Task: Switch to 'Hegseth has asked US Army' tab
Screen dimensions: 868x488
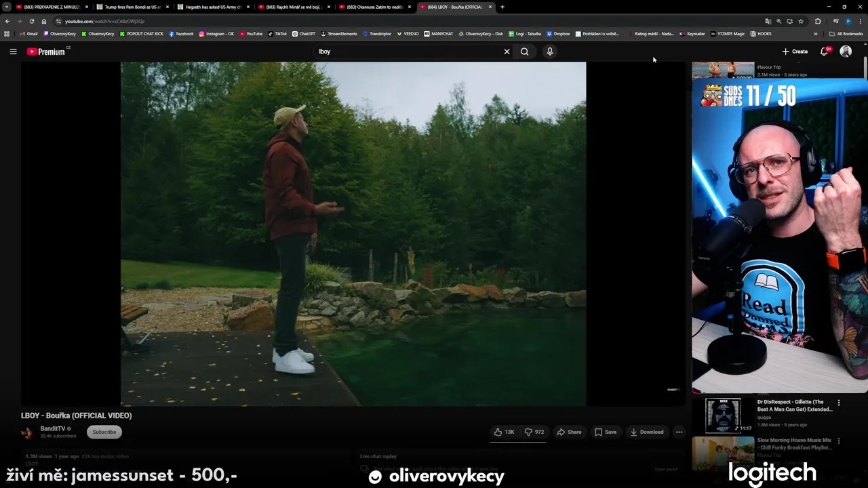Action: pos(213,7)
